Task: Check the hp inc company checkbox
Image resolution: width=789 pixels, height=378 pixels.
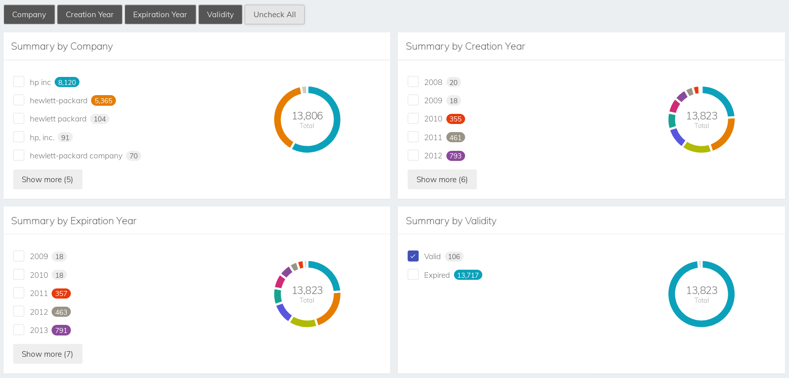Action: (19, 82)
